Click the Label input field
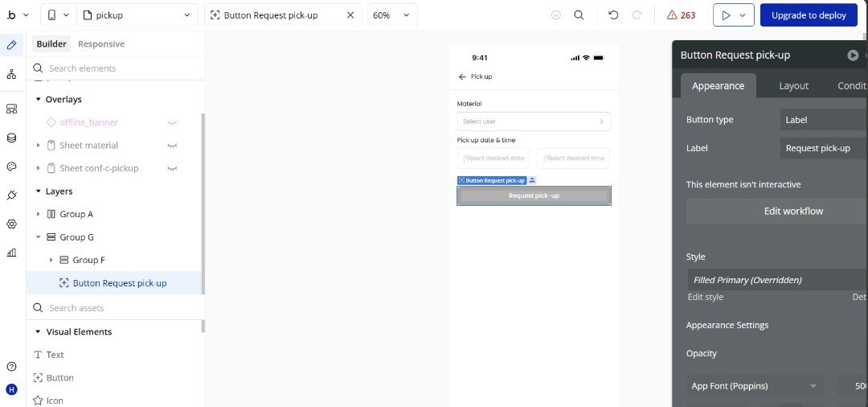 pos(824,148)
